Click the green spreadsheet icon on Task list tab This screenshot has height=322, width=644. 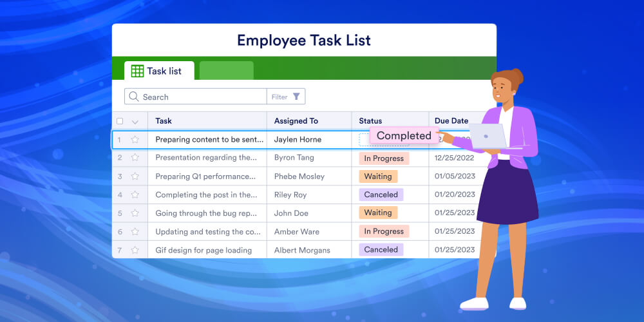[x=137, y=71]
